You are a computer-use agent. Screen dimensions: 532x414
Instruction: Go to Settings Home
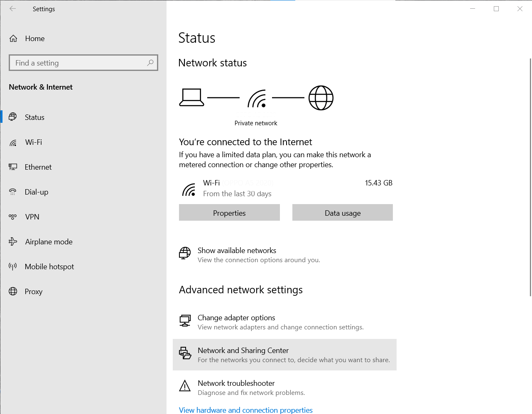coord(34,38)
